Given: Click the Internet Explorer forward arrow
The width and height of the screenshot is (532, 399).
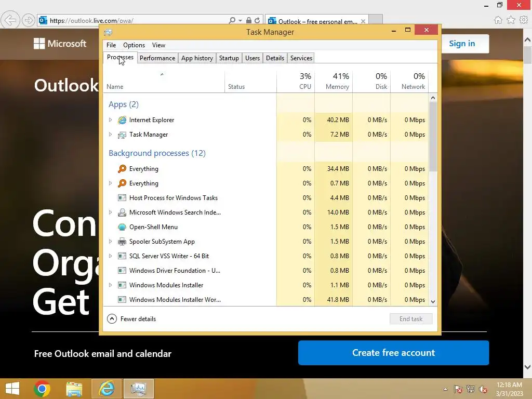Looking at the screenshot, I should [x=29, y=20].
